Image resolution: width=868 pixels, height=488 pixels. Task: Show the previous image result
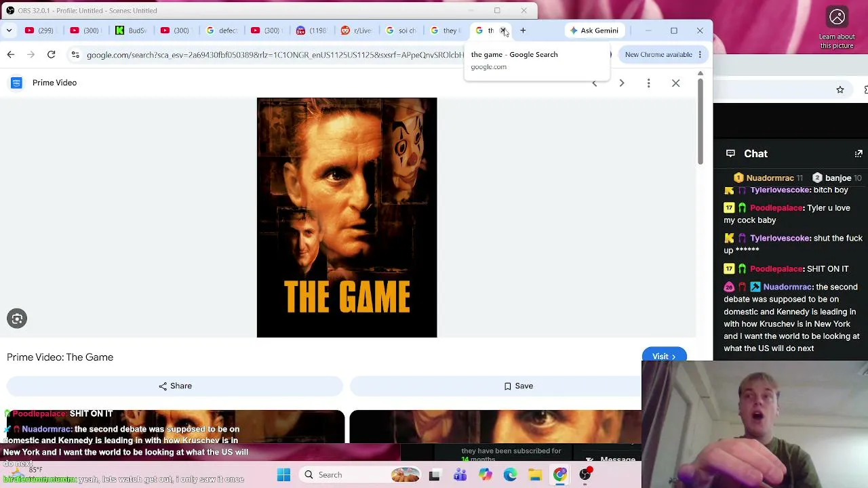pos(595,83)
